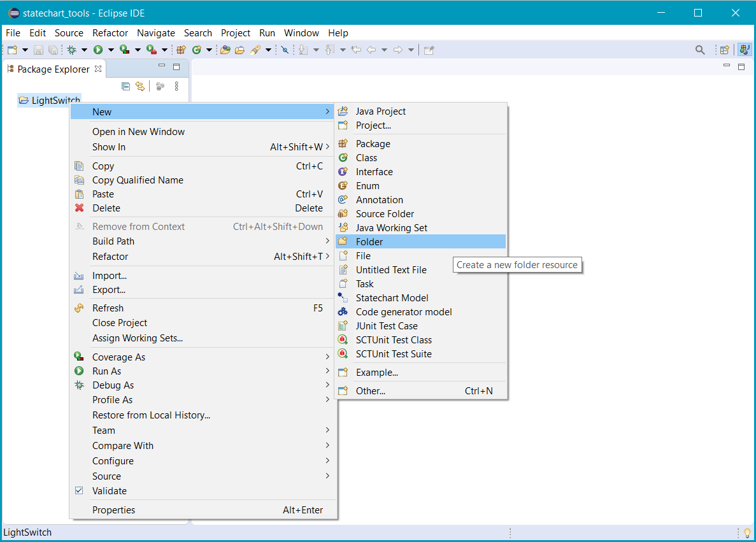756x542 pixels.
Task: Open dropdown arrow next to New icon
Action: pos(25,50)
